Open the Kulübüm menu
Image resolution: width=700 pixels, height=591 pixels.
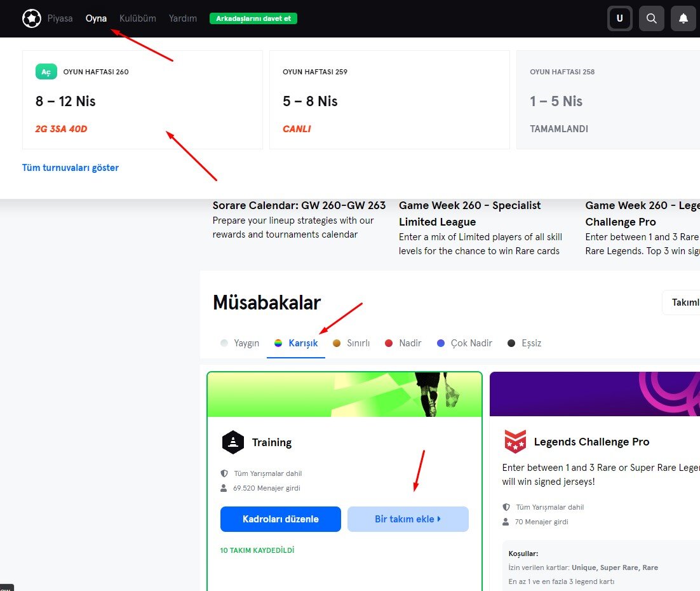click(137, 18)
